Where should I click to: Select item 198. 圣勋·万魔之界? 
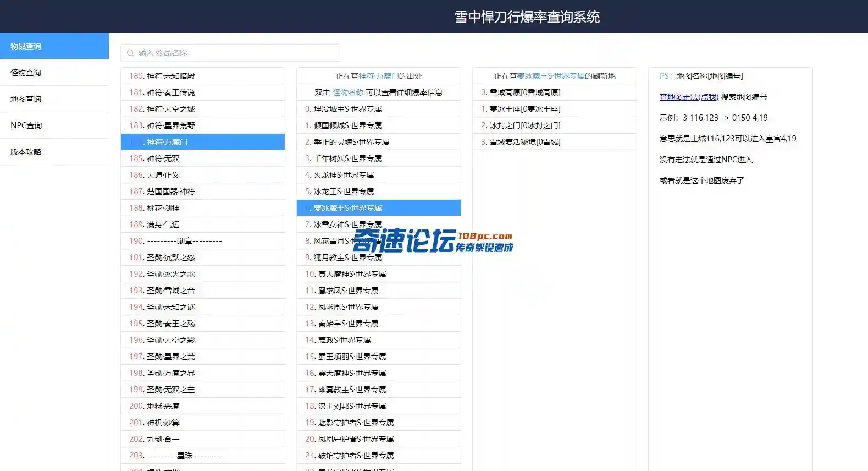[203, 373]
